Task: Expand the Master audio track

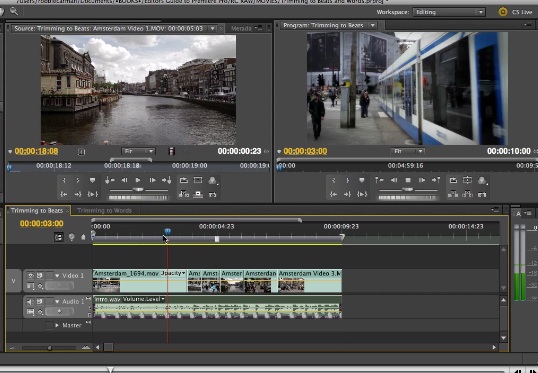Action: coord(57,325)
